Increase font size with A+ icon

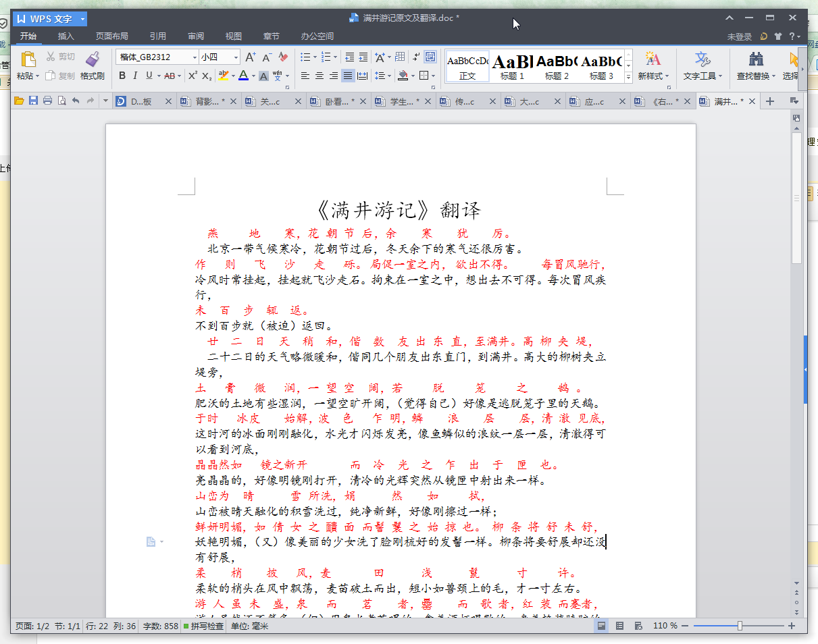click(251, 57)
